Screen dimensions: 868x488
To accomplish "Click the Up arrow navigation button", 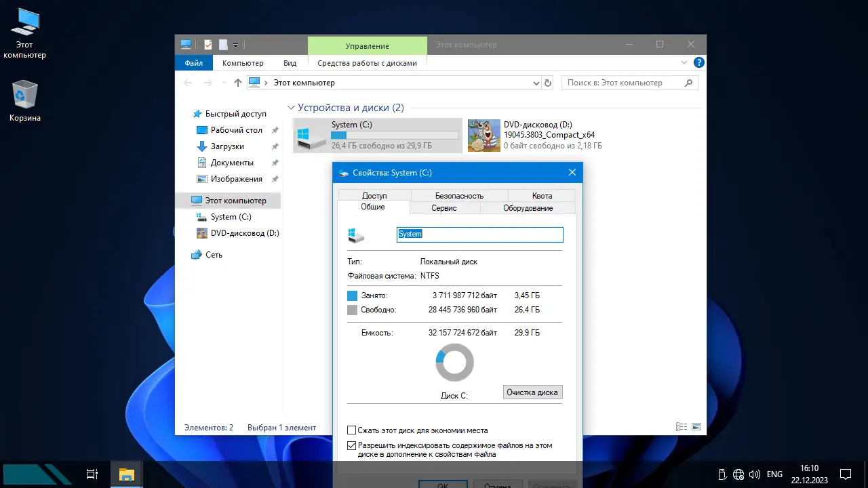I will coord(237,83).
